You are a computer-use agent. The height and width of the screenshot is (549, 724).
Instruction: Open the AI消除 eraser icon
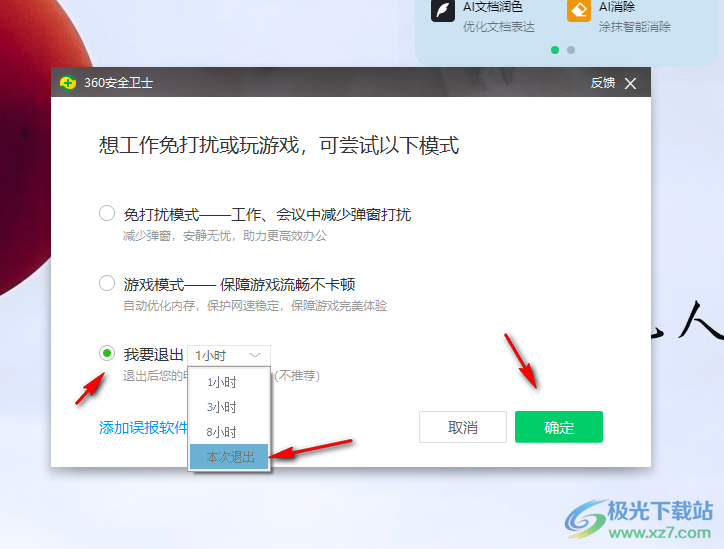[579, 10]
